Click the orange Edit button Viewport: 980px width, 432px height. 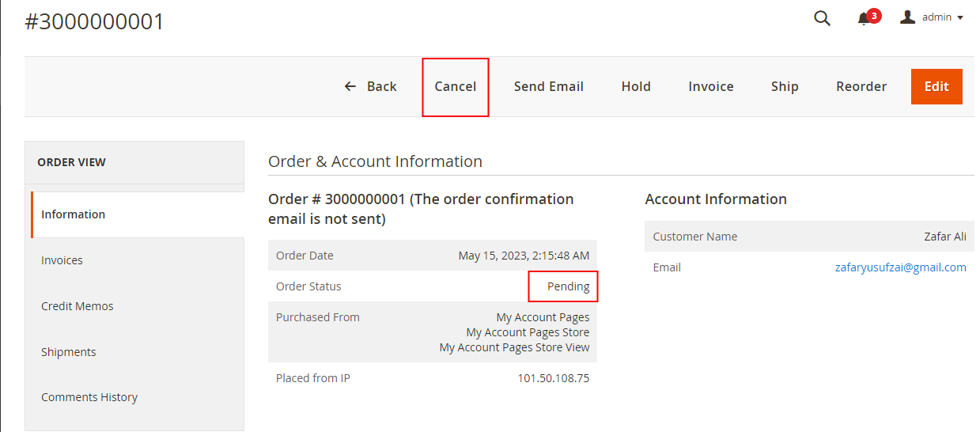[936, 87]
